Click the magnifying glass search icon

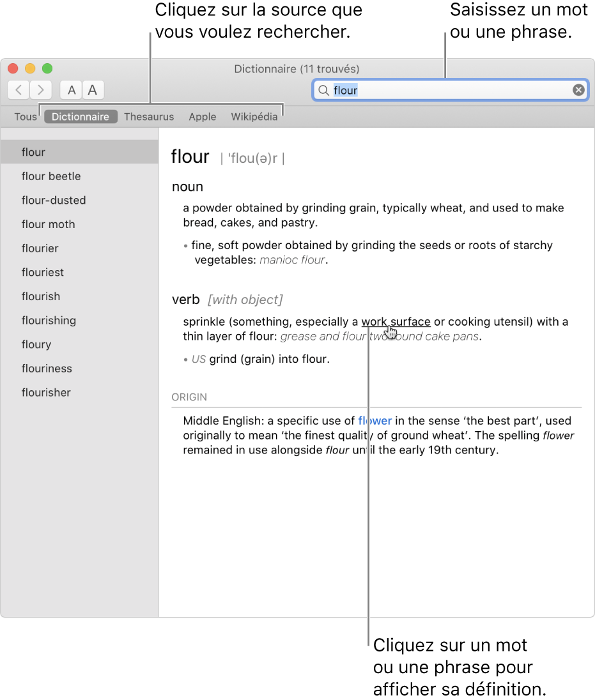coord(324,90)
